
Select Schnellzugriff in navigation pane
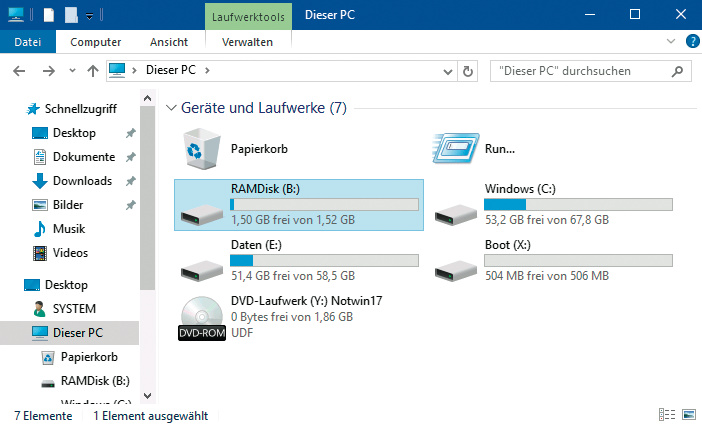pos(81,109)
